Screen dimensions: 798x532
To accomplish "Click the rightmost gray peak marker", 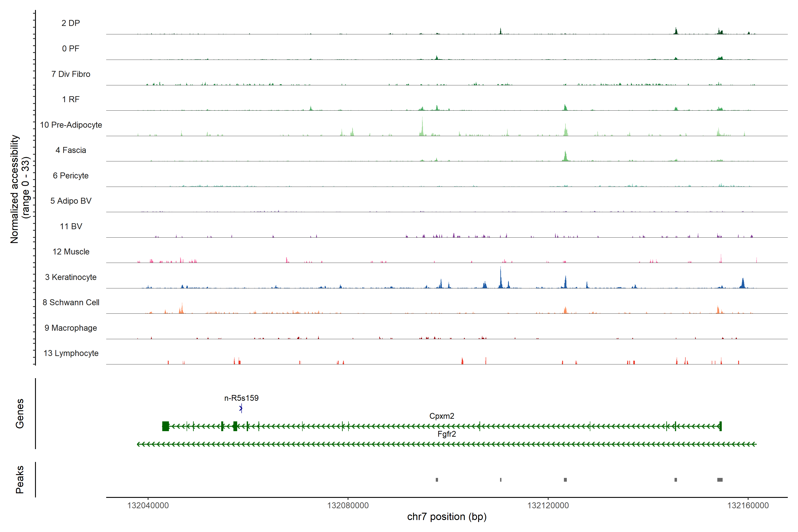I will click(720, 480).
